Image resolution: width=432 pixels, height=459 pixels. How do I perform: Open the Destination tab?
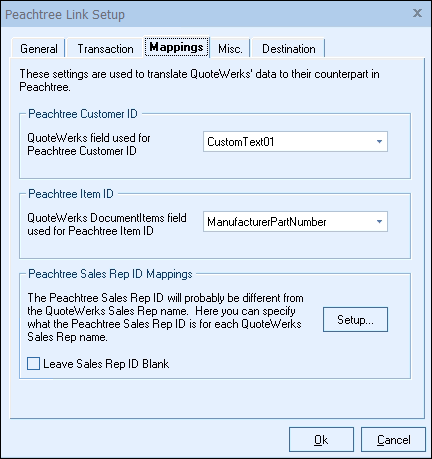tap(289, 49)
